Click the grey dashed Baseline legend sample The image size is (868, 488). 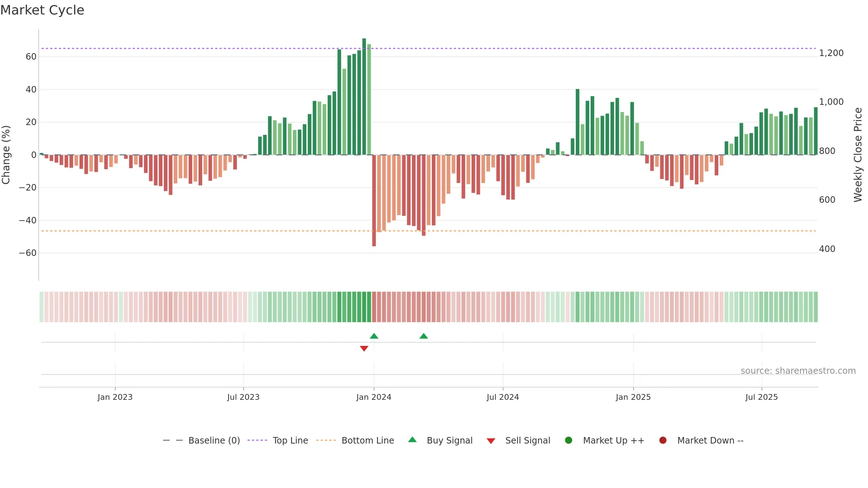[173, 440]
